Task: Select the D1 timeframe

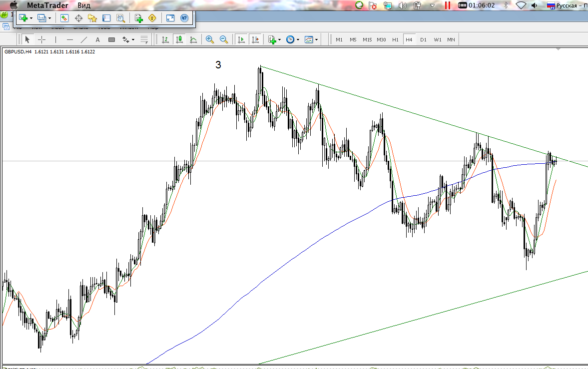Action: (423, 39)
